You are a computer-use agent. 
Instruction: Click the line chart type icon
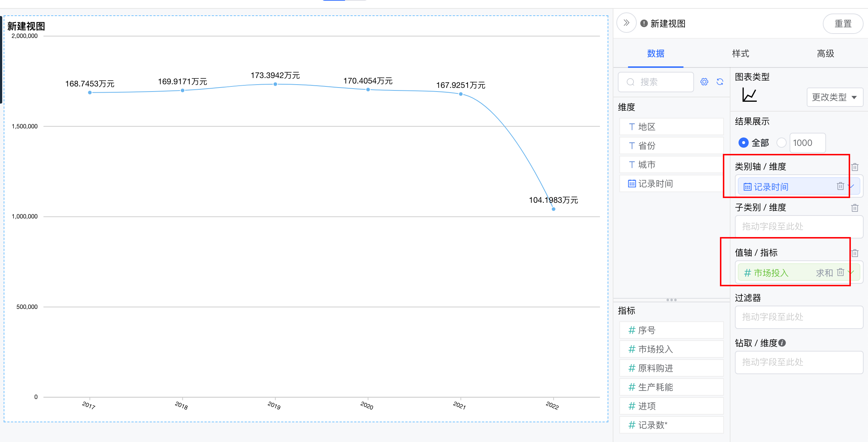749,95
